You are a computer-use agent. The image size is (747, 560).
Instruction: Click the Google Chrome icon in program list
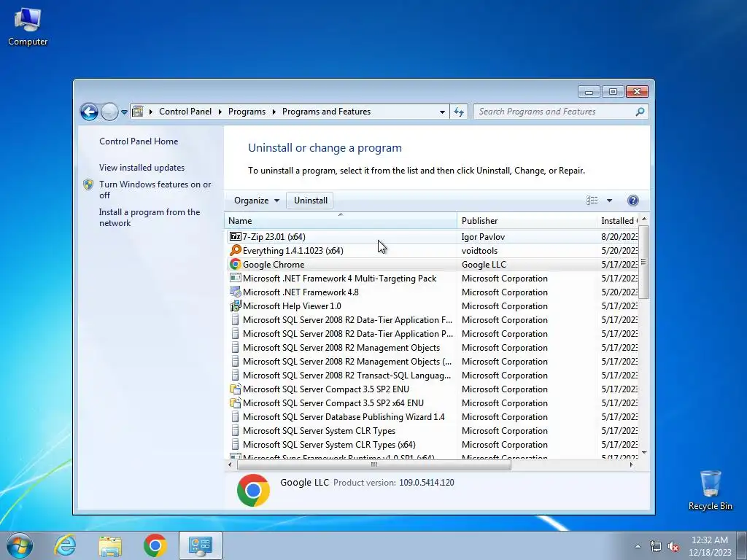[x=236, y=264]
